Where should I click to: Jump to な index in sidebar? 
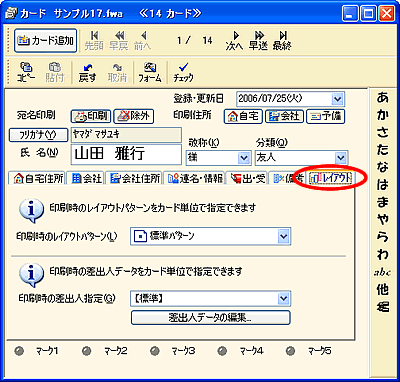pos(383,168)
